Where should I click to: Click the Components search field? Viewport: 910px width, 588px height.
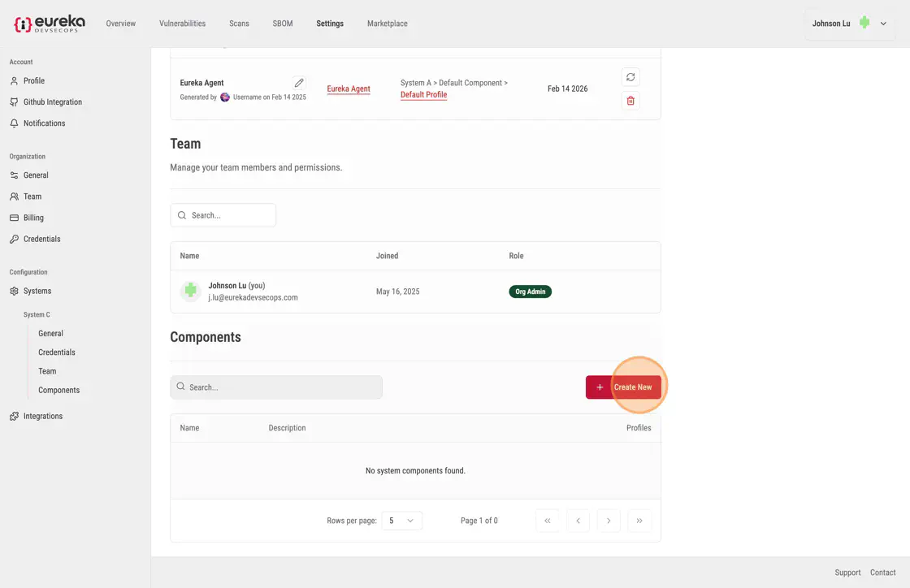tap(276, 387)
